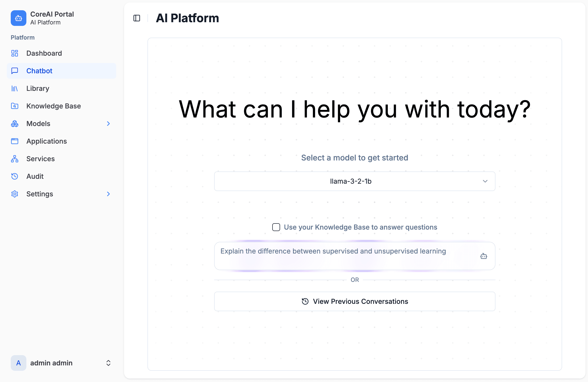Open admin admin account switcher arrows
Screen dimensions: 588x382
[x=108, y=363]
